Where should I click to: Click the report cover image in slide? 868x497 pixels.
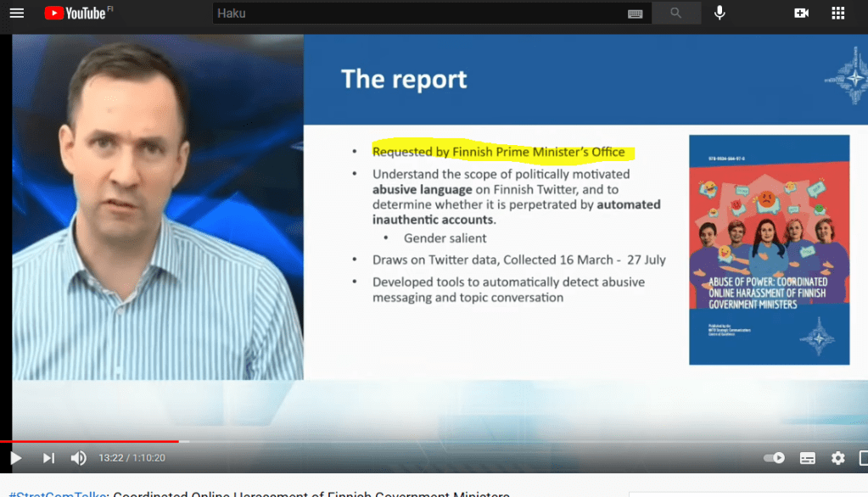769,249
